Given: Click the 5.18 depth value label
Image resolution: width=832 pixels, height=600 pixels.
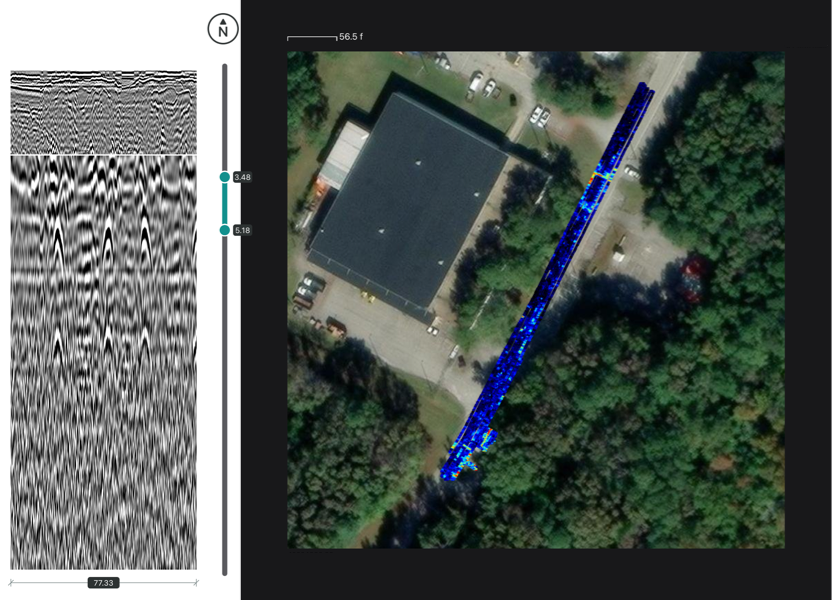Looking at the screenshot, I should pyautogui.click(x=242, y=230).
